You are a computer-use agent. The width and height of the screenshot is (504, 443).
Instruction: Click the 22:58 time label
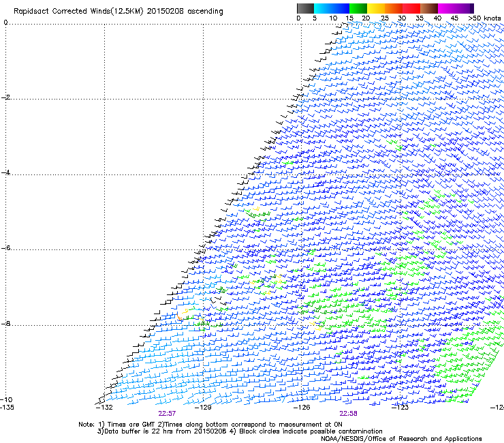click(349, 414)
